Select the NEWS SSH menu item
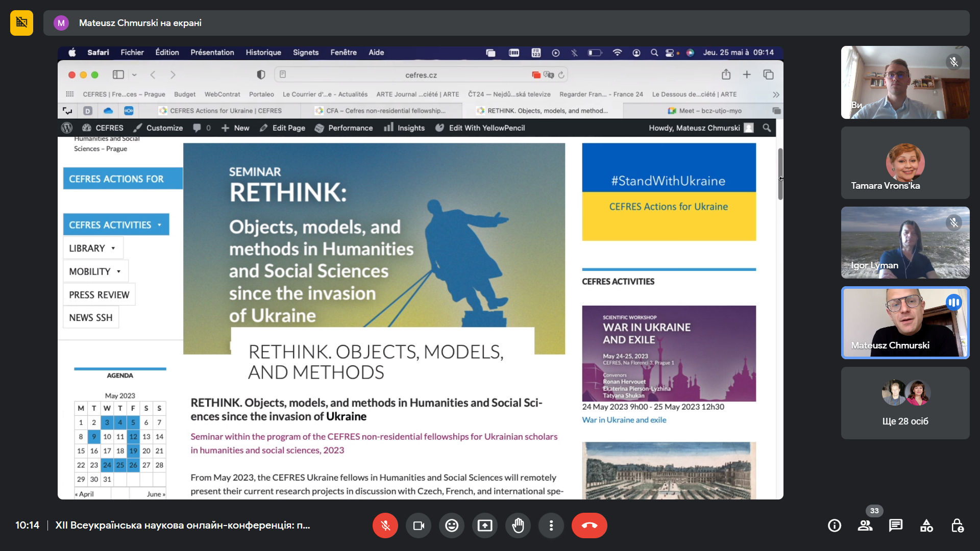 pyautogui.click(x=91, y=318)
